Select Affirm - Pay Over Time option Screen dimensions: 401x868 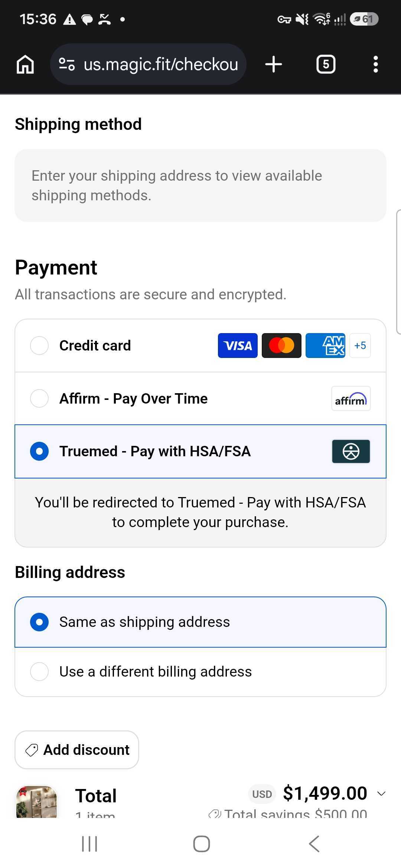[200, 399]
